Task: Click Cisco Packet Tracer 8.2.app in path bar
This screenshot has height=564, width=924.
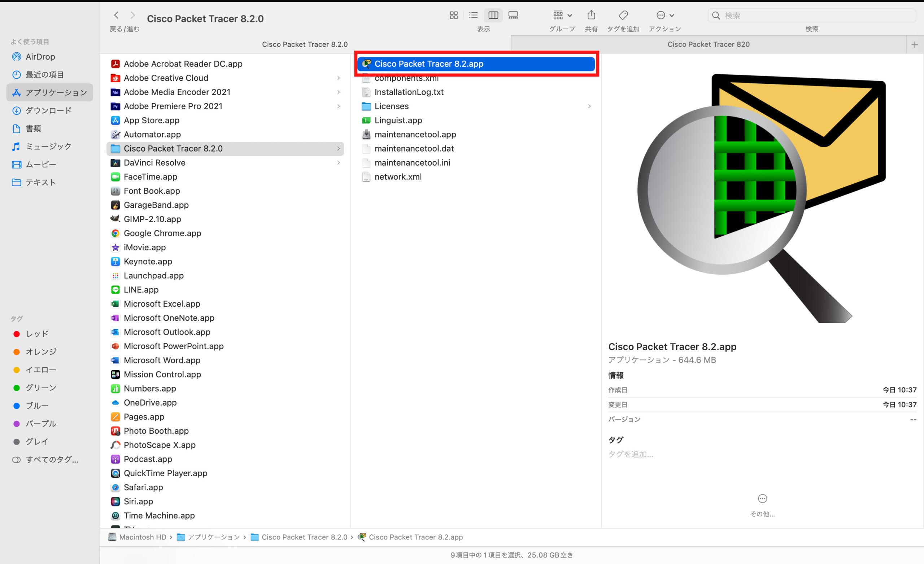Action: coord(410,537)
